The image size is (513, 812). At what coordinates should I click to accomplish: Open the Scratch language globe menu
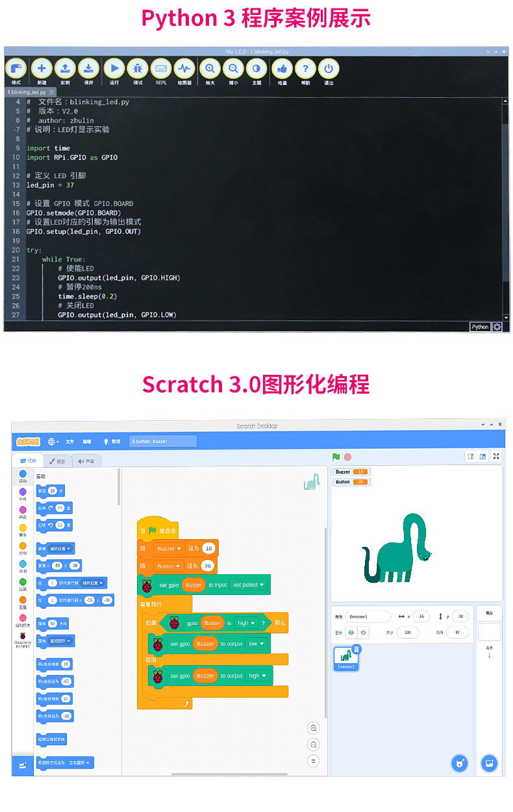coord(53,441)
